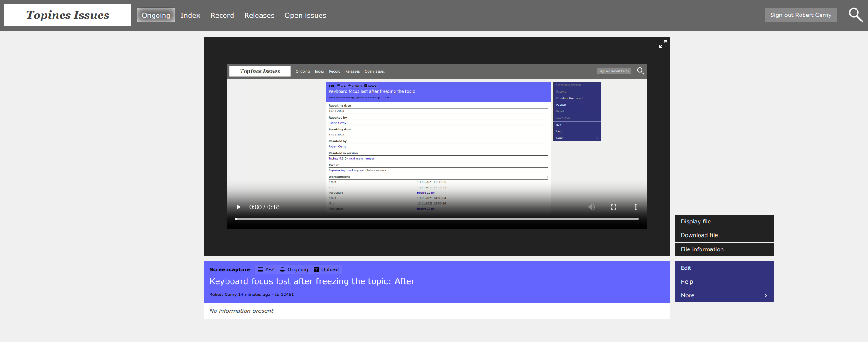Click the search magnifier icon in header
868x342 pixels.
point(856,15)
